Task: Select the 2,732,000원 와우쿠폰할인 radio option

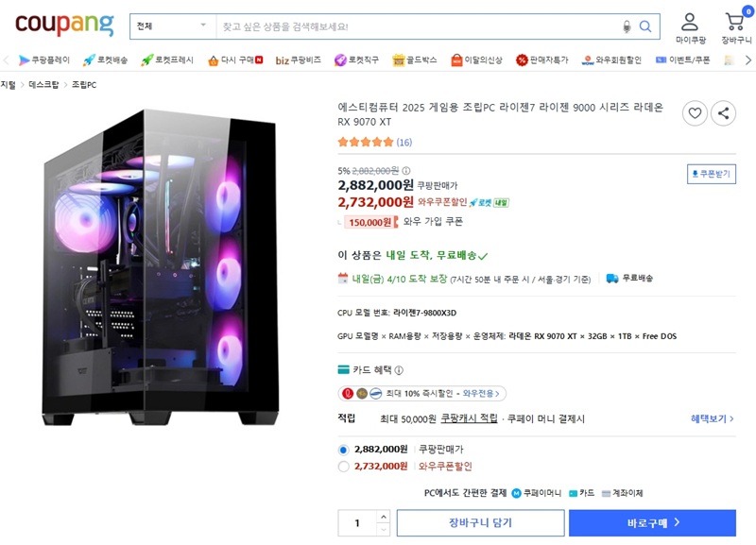Action: [x=343, y=467]
